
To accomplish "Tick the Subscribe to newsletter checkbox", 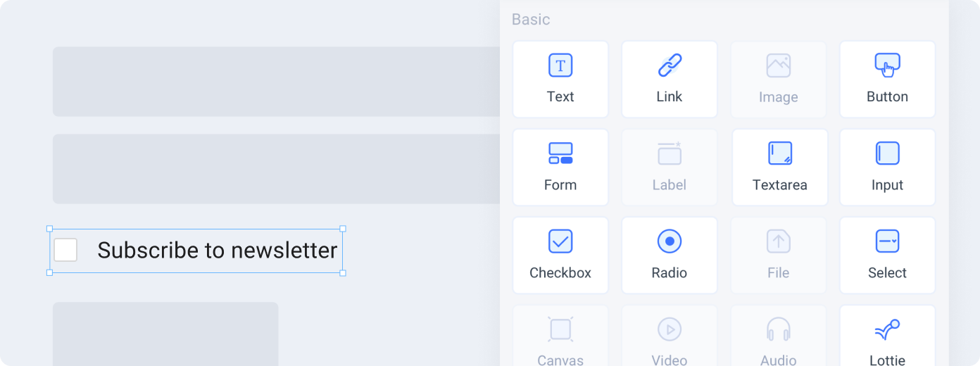I will [65, 250].
